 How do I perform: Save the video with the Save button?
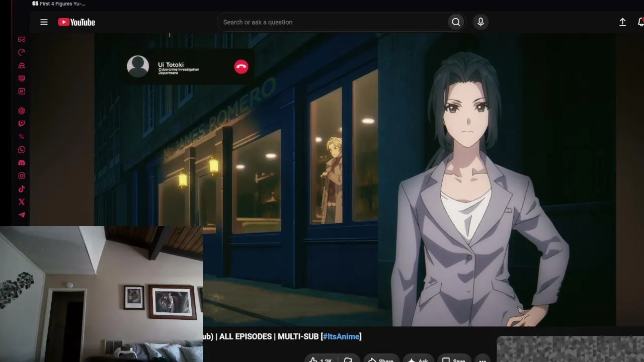(x=453, y=360)
